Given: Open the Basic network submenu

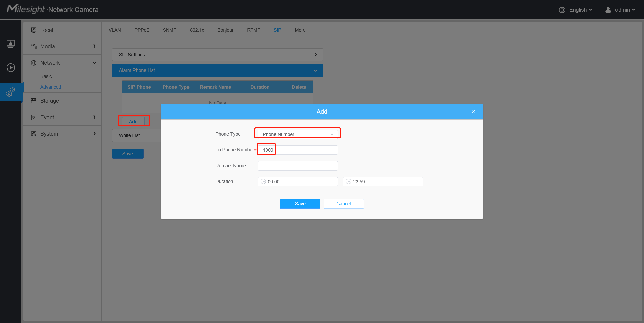Looking at the screenshot, I should (x=46, y=76).
